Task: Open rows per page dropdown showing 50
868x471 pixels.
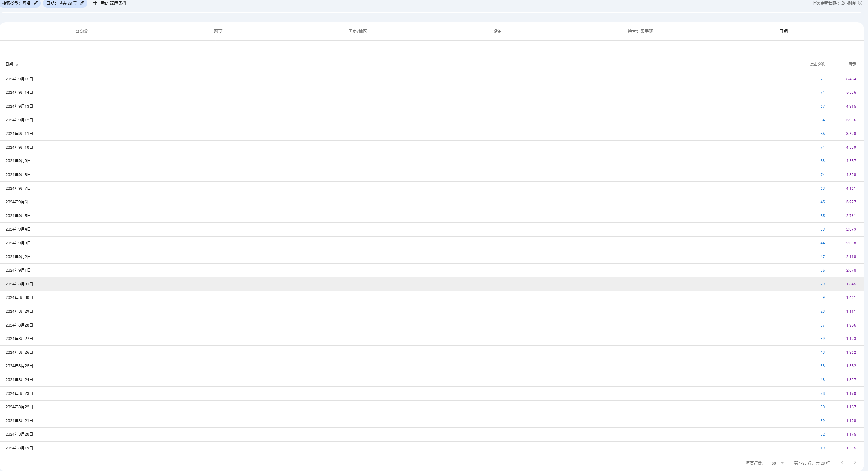Action: [778, 463]
